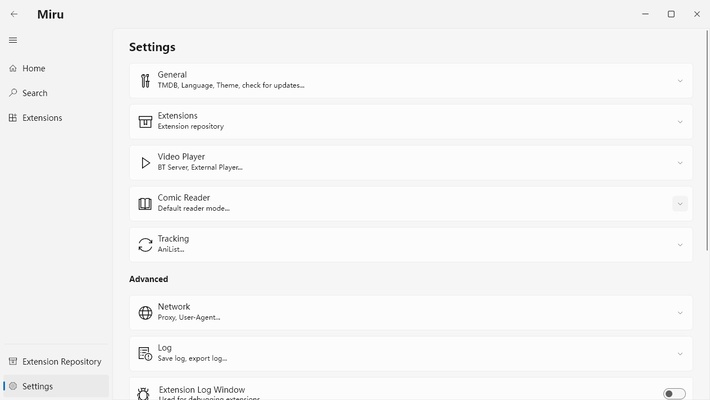The image size is (710, 400).
Task: Go to Home in sidebar
Action: tap(34, 69)
